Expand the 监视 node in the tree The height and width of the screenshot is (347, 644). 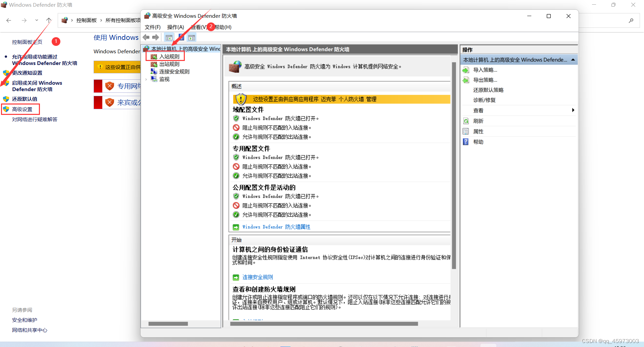[x=146, y=79]
